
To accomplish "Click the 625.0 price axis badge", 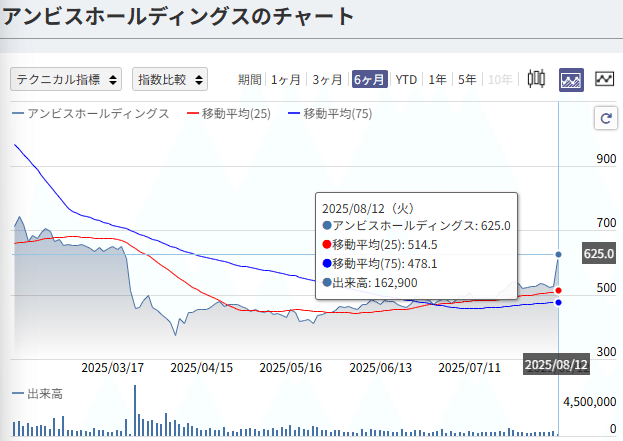I will tap(599, 253).
